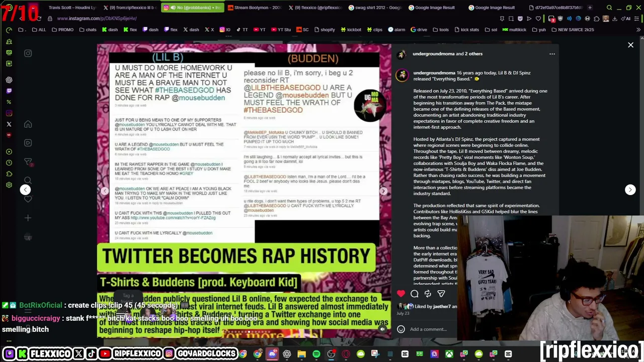The width and height of the screenshot is (644, 362).
Task: Open ChatGPT from the browser sidebar
Action: point(9,80)
